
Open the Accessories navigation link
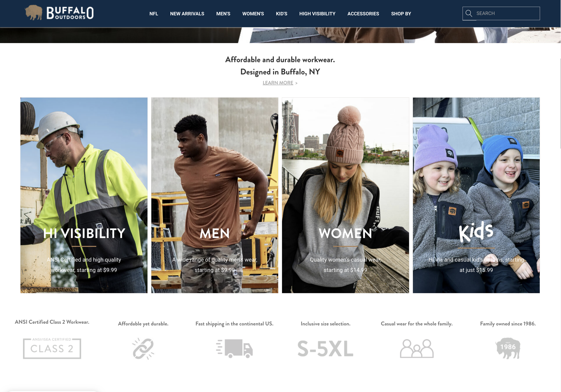point(363,14)
